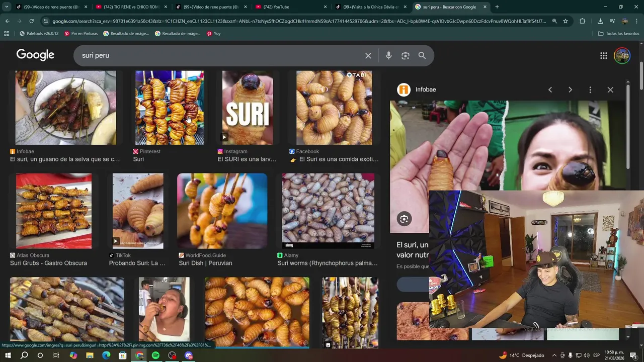The height and width of the screenshot is (362, 644).
Task: Show previous image in the Infobae preview panel
Action: coord(550,89)
